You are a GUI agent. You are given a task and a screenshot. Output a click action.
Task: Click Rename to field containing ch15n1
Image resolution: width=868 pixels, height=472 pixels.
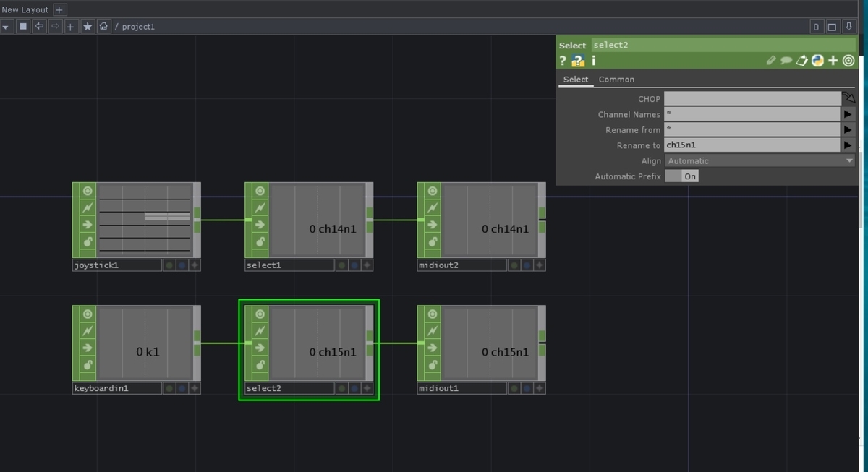(x=752, y=145)
